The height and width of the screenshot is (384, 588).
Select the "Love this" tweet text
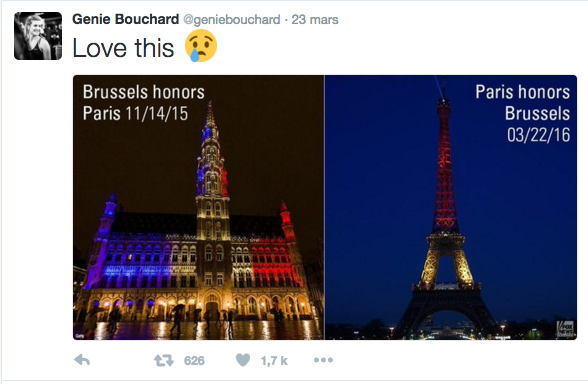pyautogui.click(x=123, y=48)
